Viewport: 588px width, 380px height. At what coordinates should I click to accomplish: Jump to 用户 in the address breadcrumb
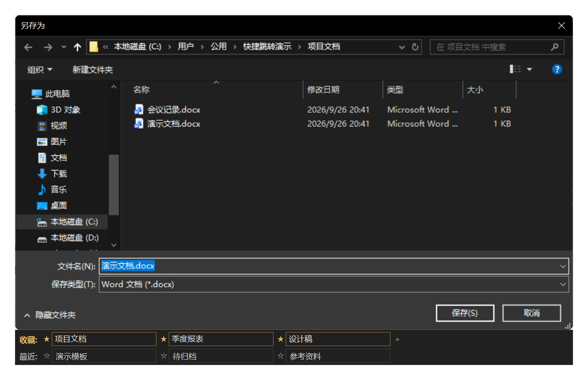tap(186, 47)
